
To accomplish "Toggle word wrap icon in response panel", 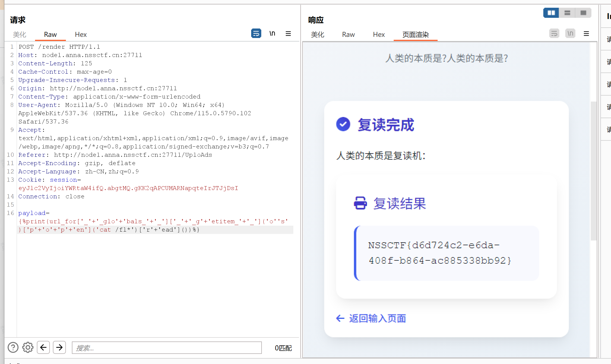I will [554, 34].
